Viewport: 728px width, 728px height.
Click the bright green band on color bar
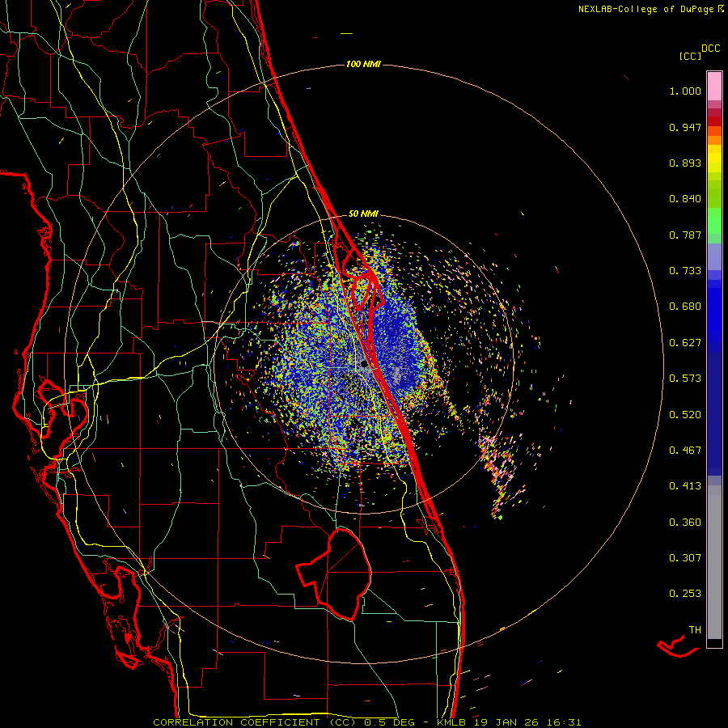coord(714,221)
